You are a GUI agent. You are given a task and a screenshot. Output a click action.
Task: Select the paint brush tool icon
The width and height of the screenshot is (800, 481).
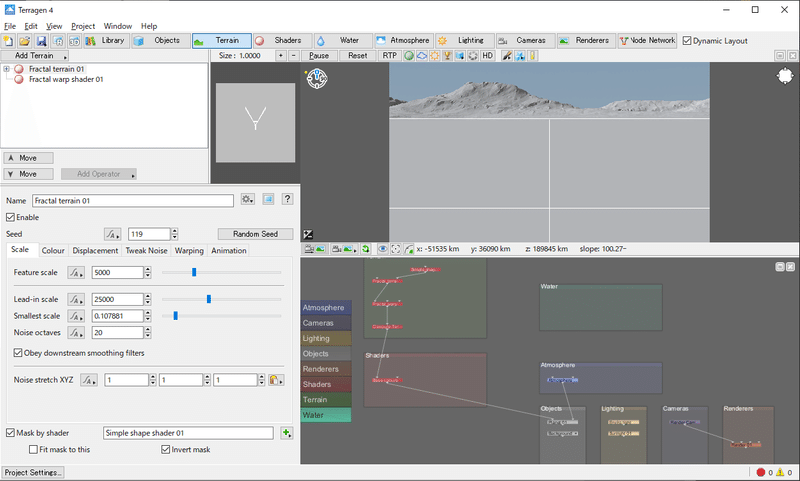tap(507, 56)
